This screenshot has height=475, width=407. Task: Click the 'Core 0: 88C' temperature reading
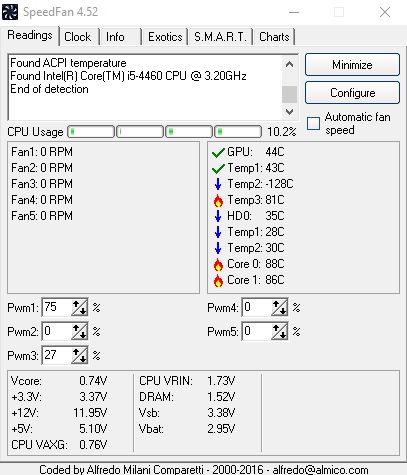[256, 264]
